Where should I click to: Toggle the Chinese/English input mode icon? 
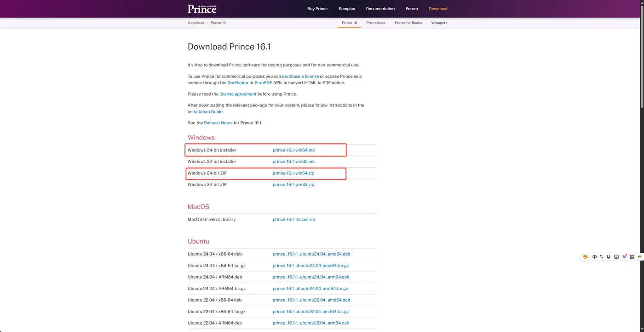(x=594, y=257)
